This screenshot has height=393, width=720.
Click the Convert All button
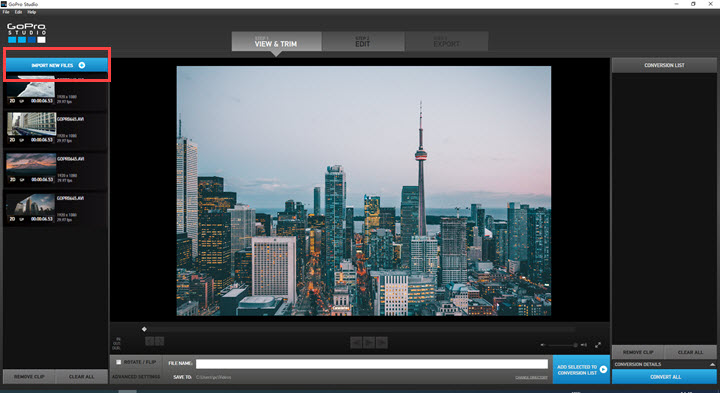pyautogui.click(x=665, y=377)
